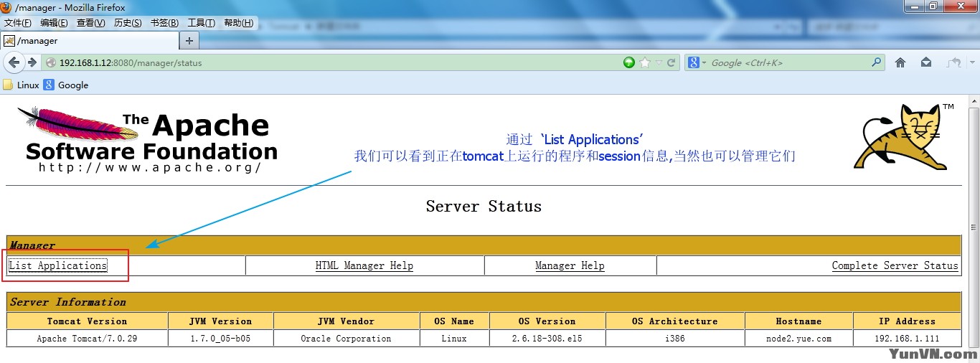Viewport: 980px width, 363px height.
Task: Click the Apache Software Foundation logo
Action: pos(147,140)
